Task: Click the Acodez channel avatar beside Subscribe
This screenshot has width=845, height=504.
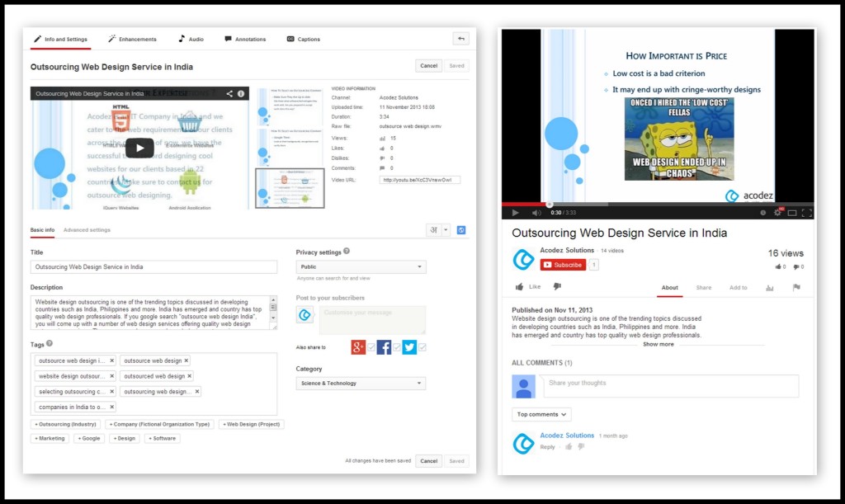Action: [x=522, y=260]
